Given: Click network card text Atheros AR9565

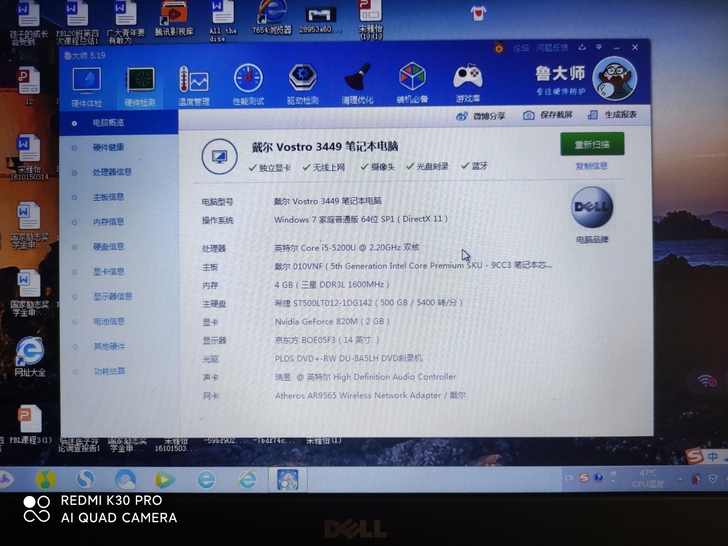Looking at the screenshot, I should point(370,396).
